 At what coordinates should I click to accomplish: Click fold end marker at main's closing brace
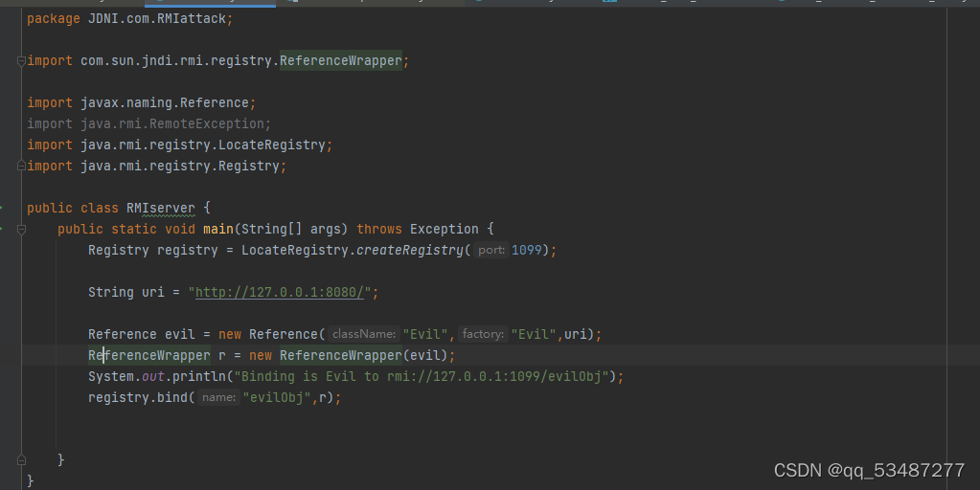pos(21,460)
